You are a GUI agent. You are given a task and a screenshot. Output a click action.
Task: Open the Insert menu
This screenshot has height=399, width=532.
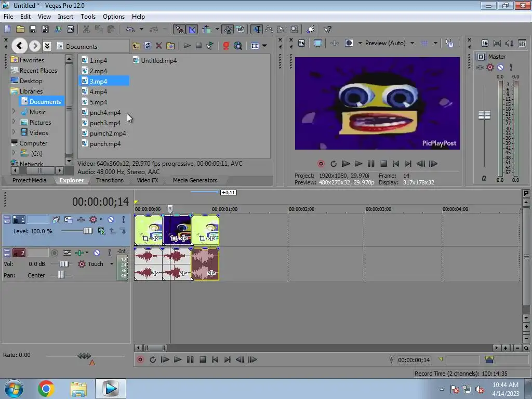65,16
